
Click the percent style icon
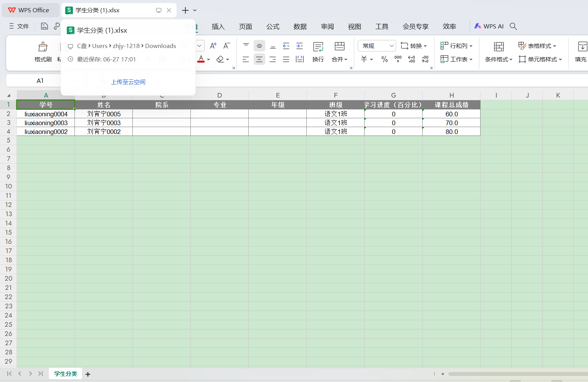click(x=384, y=59)
